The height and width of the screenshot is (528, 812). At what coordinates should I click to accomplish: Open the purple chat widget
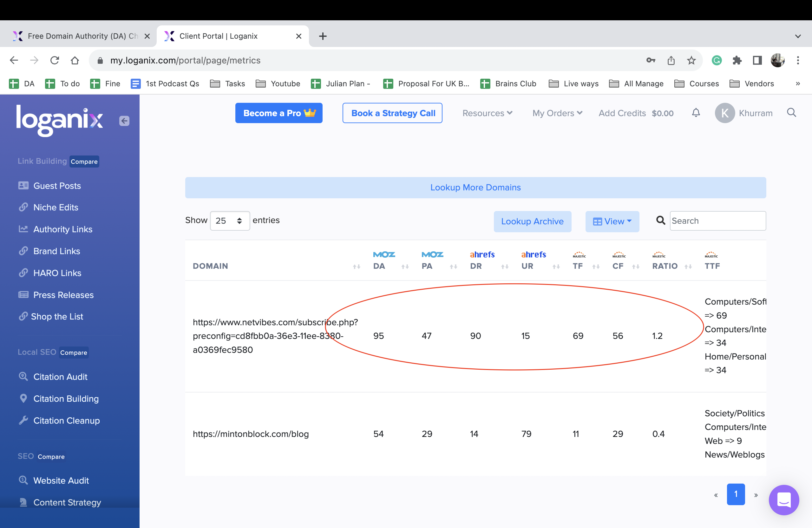[784, 500]
